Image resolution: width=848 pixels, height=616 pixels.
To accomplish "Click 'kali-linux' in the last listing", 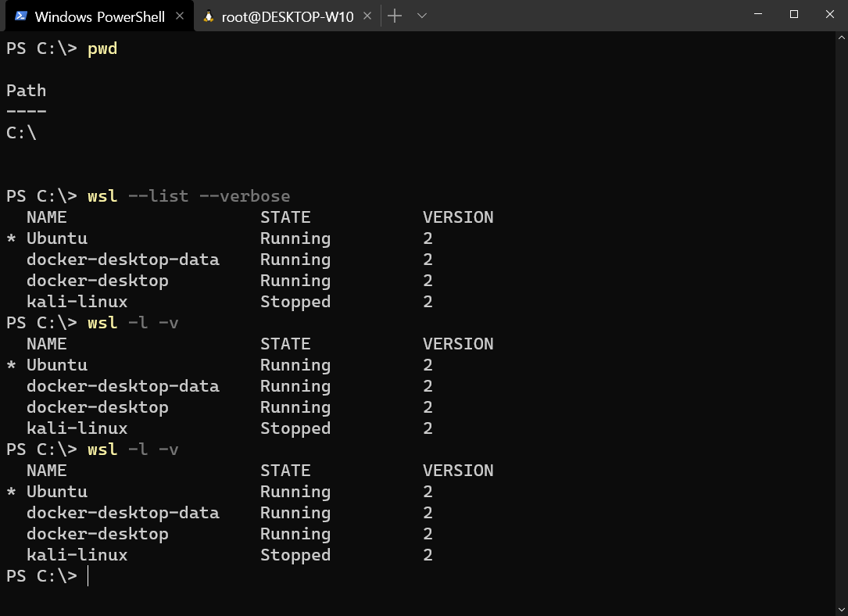I will point(77,554).
